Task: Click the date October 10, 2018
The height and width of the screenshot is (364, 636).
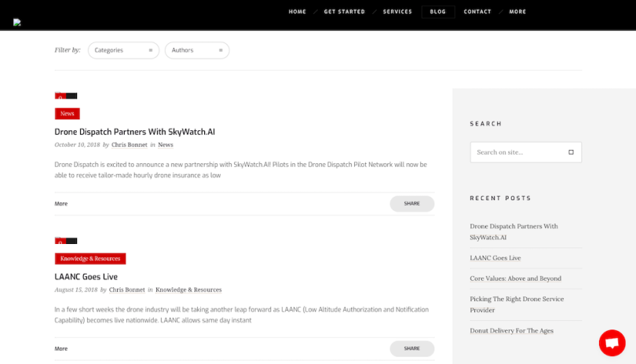Action: [77, 144]
